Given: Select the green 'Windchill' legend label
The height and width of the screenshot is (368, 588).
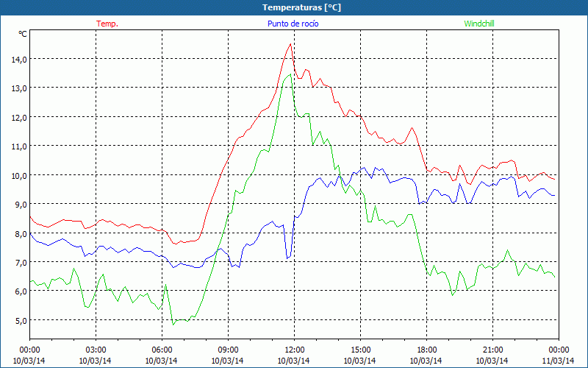Looking at the screenshot, I should pos(479,24).
